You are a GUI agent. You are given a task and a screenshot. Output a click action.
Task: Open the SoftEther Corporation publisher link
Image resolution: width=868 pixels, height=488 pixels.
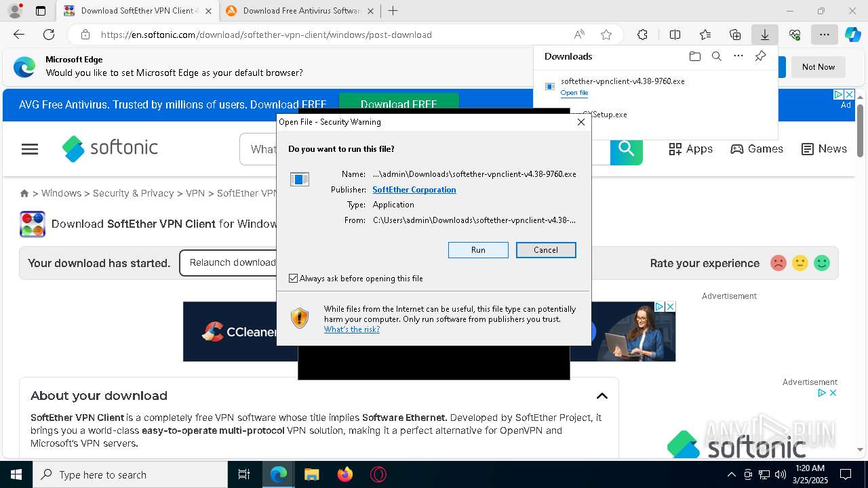click(x=414, y=190)
